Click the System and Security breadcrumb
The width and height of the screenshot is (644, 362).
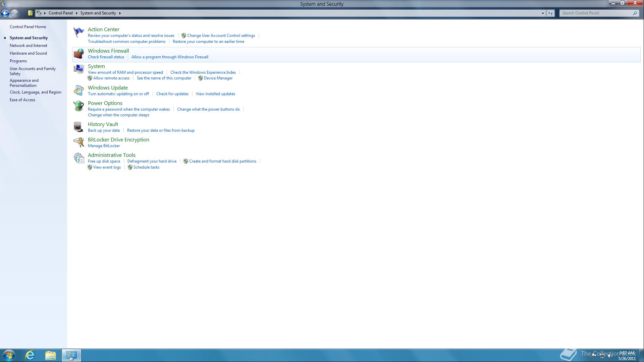pos(98,13)
